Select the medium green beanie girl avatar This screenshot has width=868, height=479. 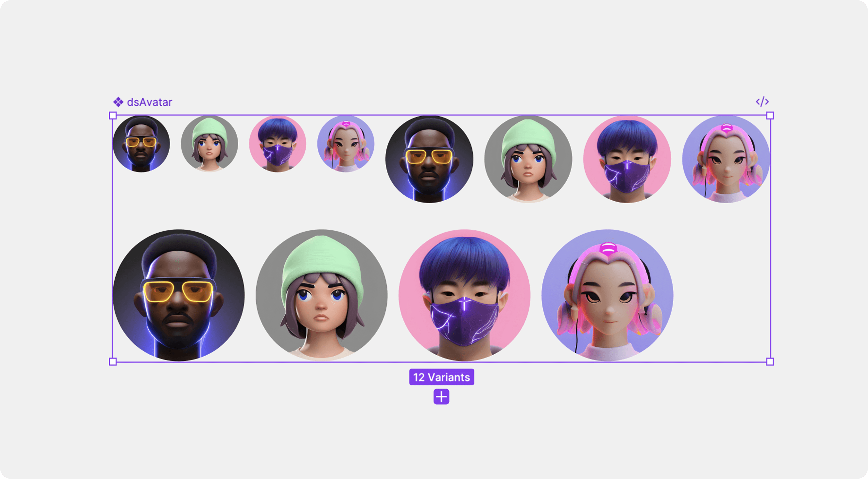click(x=528, y=159)
